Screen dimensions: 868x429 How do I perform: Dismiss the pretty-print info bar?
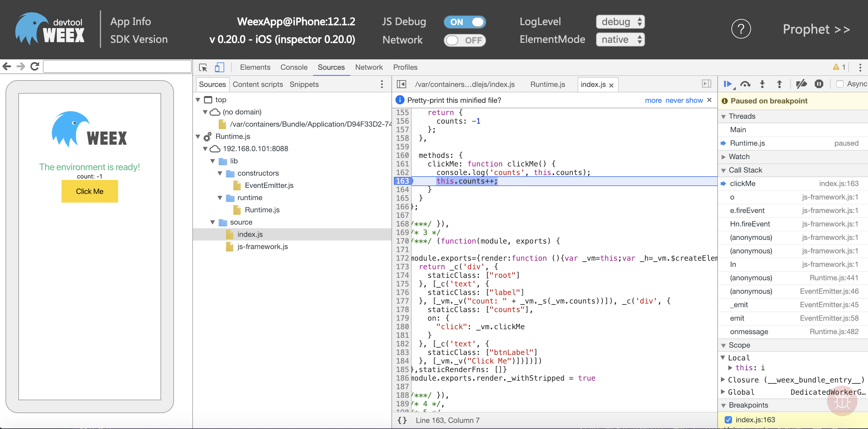(x=709, y=100)
